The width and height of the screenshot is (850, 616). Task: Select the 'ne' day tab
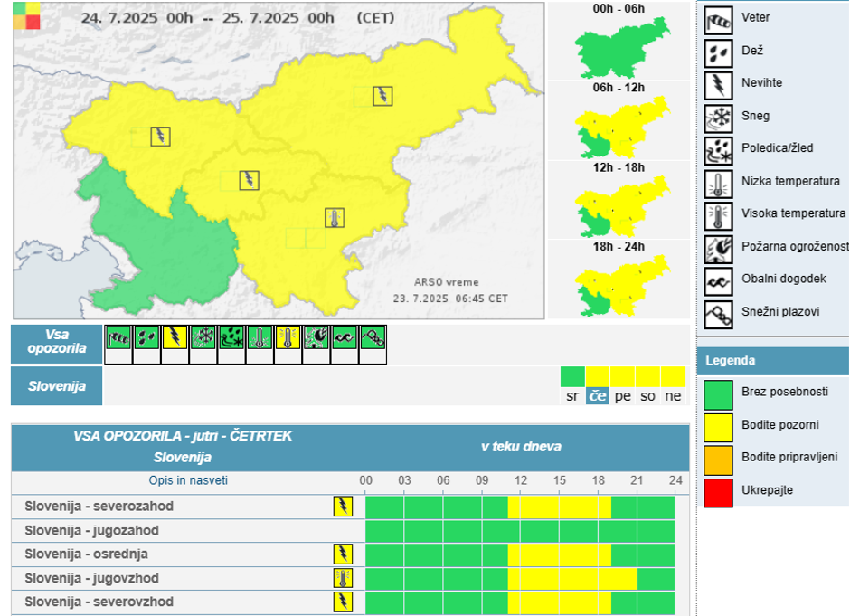tap(673, 396)
